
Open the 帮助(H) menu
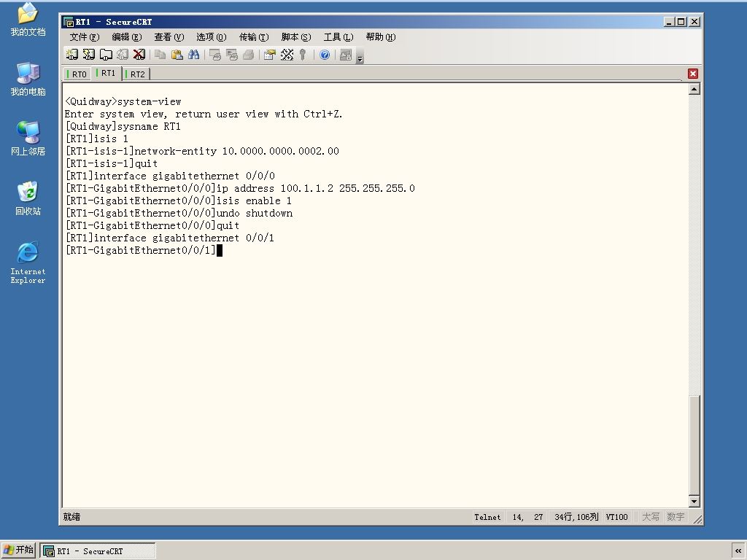click(x=381, y=37)
